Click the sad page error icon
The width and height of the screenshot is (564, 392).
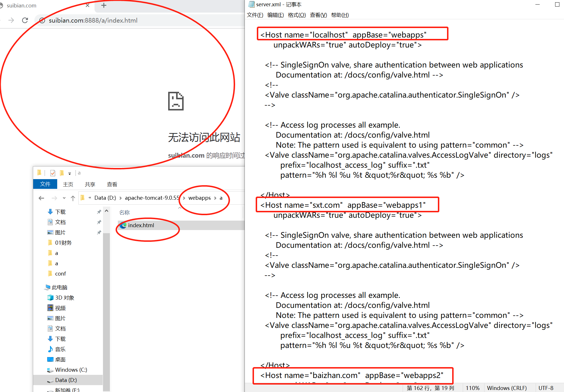point(176,101)
